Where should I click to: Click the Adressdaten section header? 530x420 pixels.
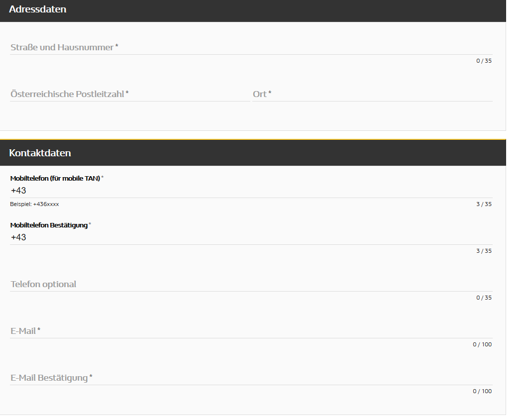click(x=38, y=9)
